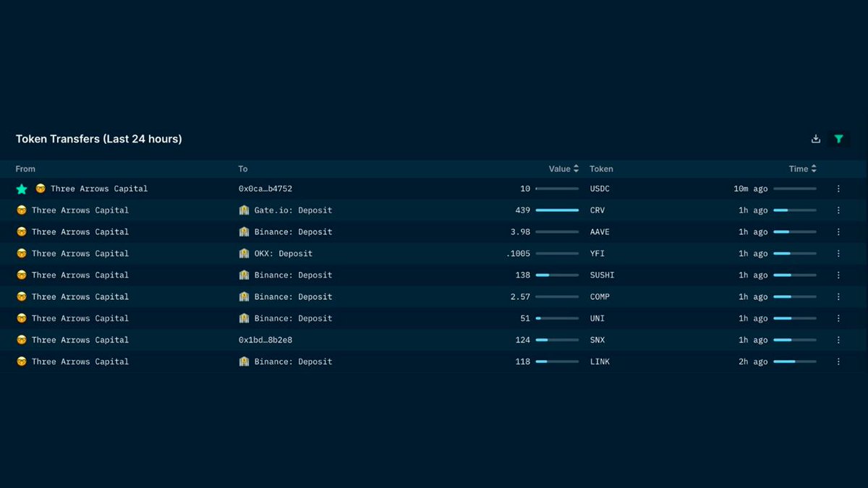Image resolution: width=868 pixels, height=488 pixels.
Task: Open Binance: Deposit in the SUSHI row
Action: [293, 275]
